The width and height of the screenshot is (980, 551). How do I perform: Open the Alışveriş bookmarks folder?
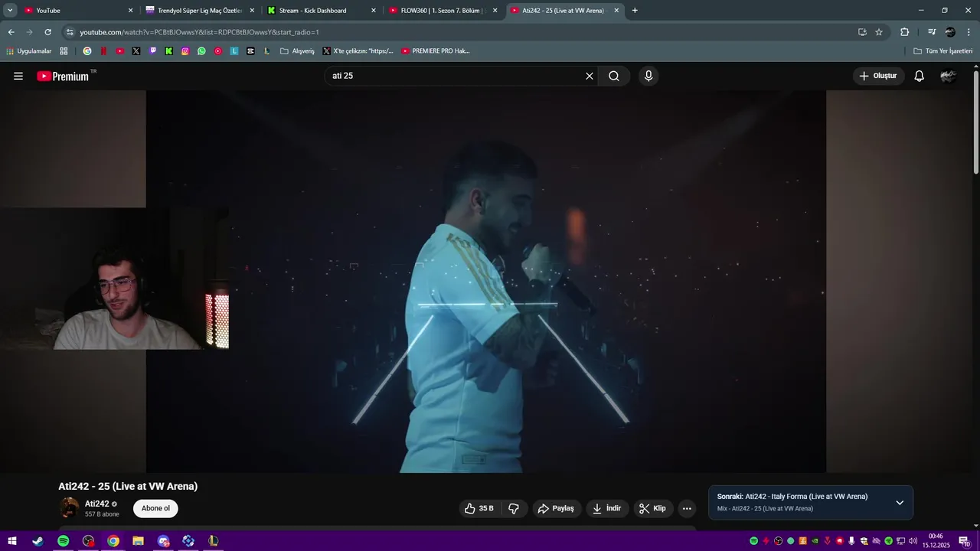coord(297,51)
